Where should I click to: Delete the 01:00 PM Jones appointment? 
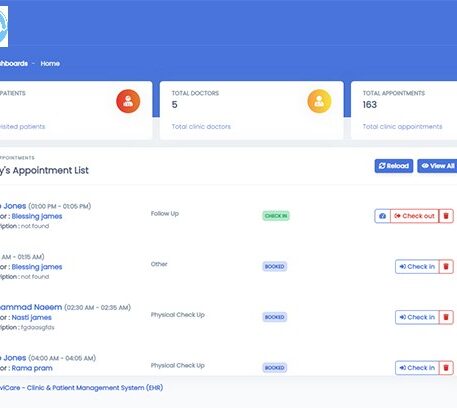446,216
